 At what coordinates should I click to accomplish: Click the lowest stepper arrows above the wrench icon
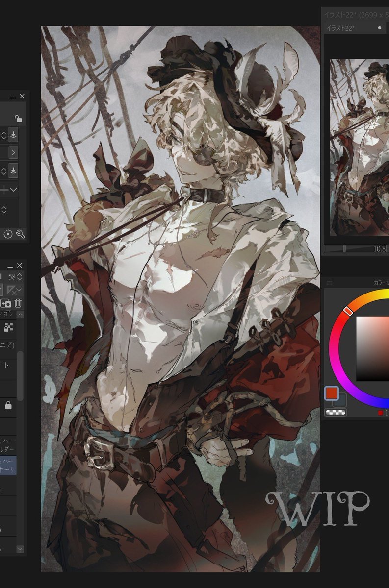[4, 210]
